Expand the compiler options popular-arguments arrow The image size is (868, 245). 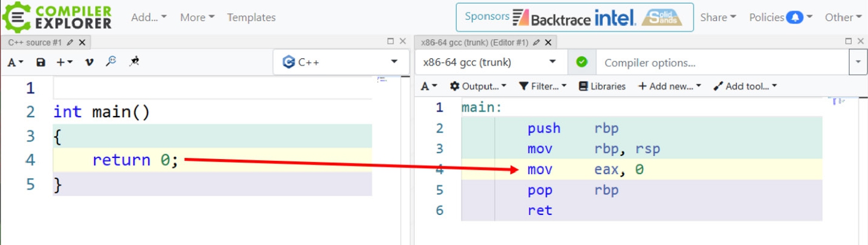(x=858, y=62)
